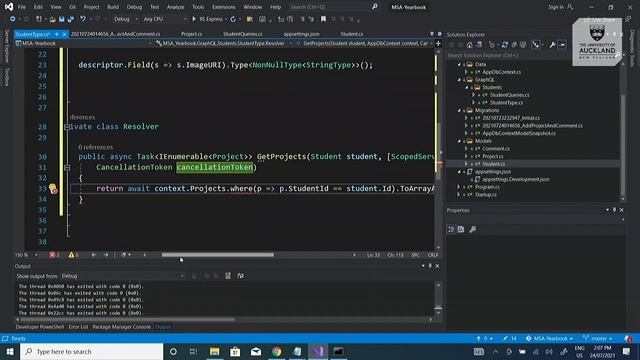Collapse the GetProjects method outlining box
This screenshot has width=640, height=360.
click(67, 167)
